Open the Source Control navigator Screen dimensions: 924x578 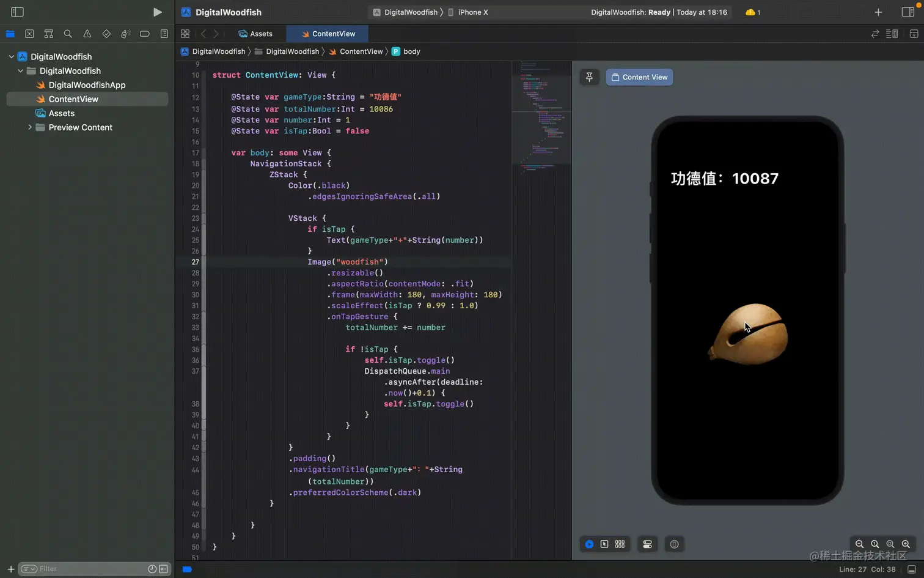(x=29, y=34)
